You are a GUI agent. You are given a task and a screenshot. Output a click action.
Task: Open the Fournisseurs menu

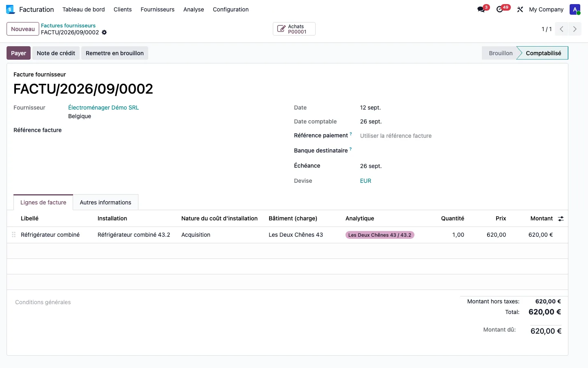tap(158, 9)
